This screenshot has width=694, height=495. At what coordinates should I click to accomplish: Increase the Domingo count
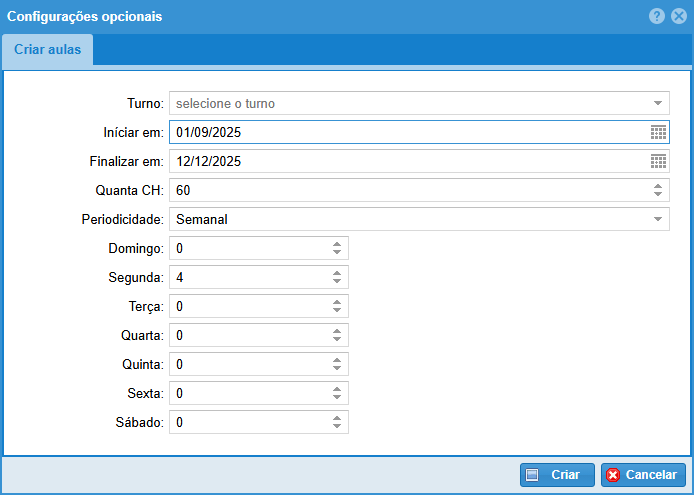337,244
